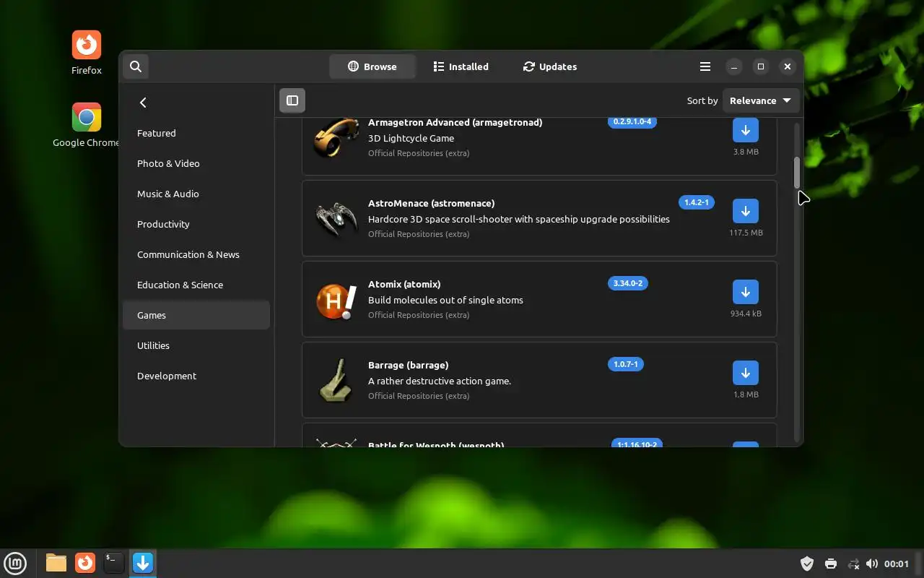Open the Atomix (atomix) title
This screenshot has height=578, width=924.
coord(404,284)
